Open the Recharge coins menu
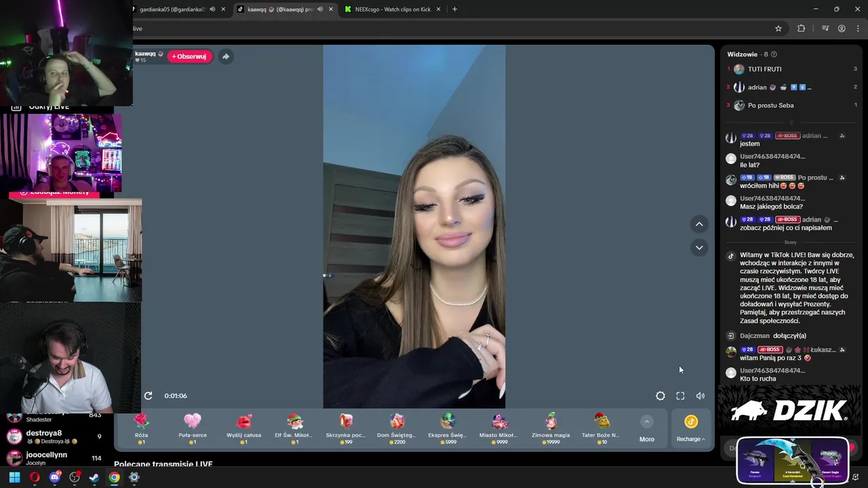This screenshot has width=868, height=488. click(x=690, y=429)
